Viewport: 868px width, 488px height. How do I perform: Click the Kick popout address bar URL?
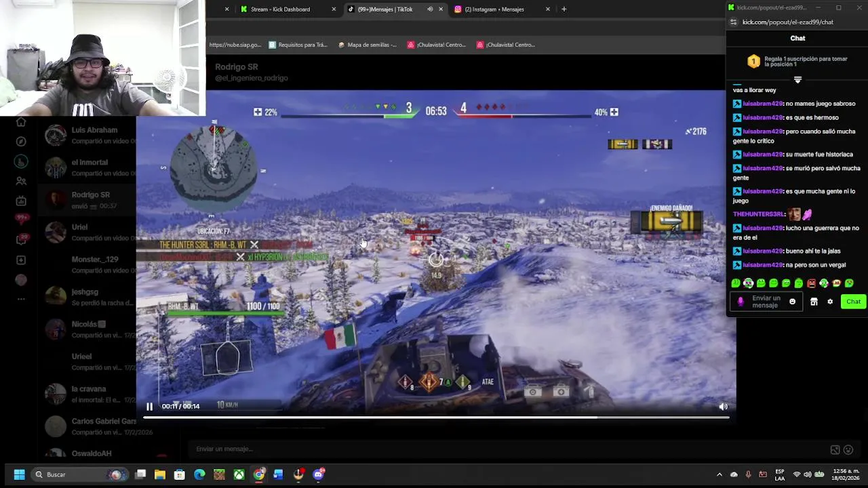tap(788, 22)
